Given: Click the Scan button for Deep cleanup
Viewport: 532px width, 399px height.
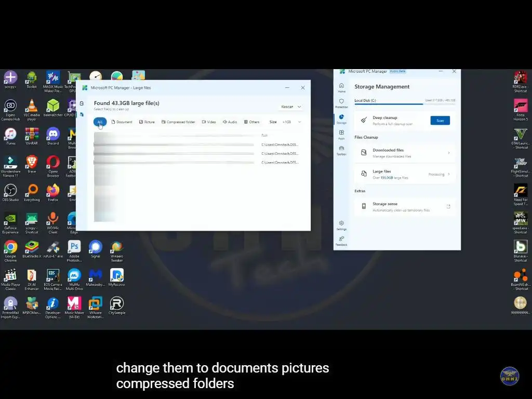Looking at the screenshot, I should click(440, 121).
